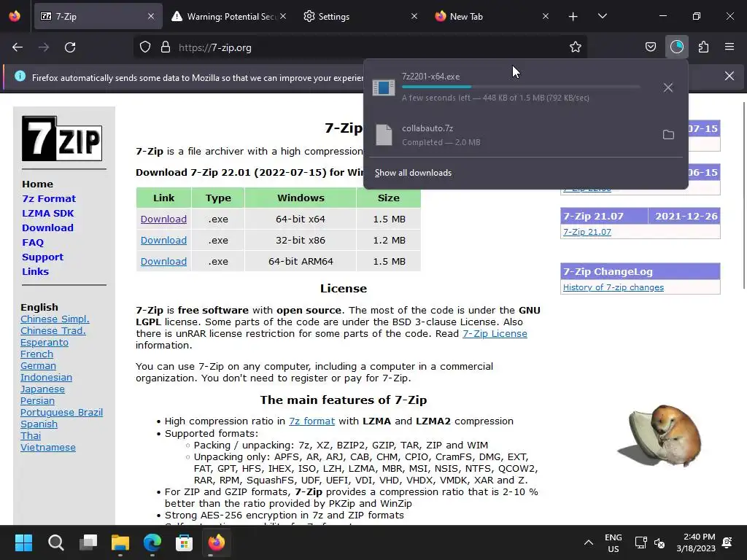Switch language to Thai

tap(31, 436)
